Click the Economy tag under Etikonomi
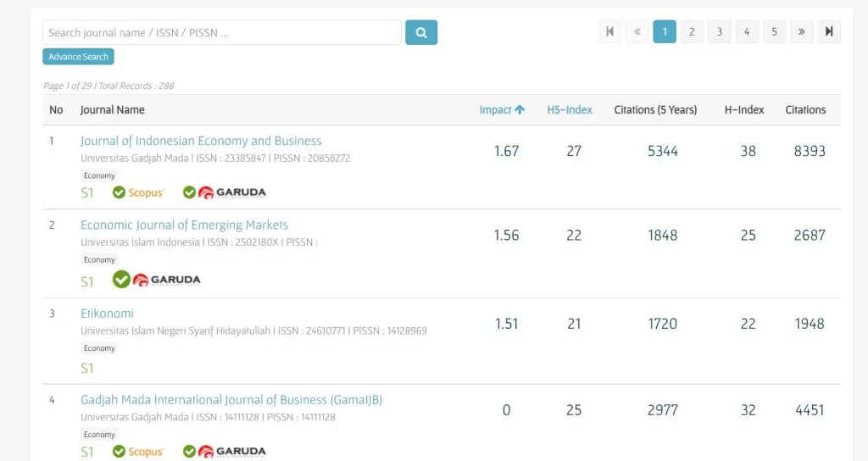The height and width of the screenshot is (461, 868). tap(99, 348)
